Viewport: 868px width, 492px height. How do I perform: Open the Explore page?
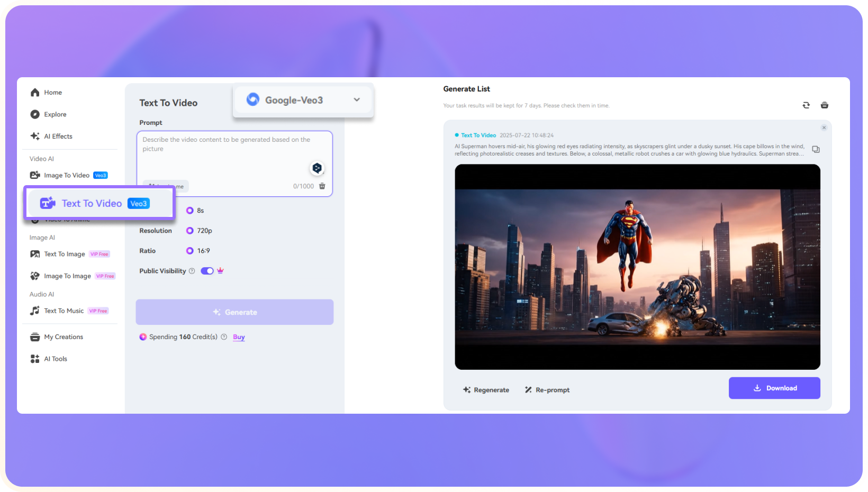[x=48, y=114]
